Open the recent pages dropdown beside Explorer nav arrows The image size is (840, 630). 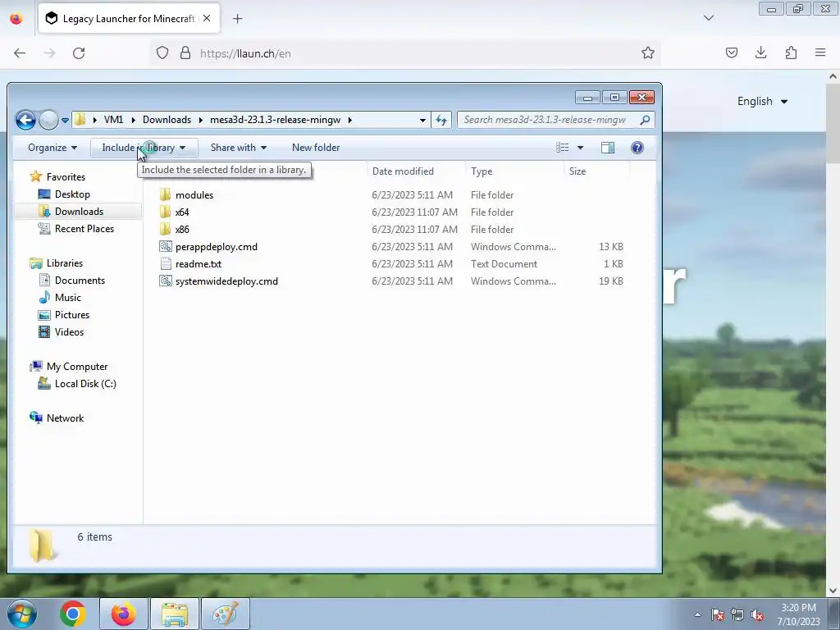pos(65,121)
